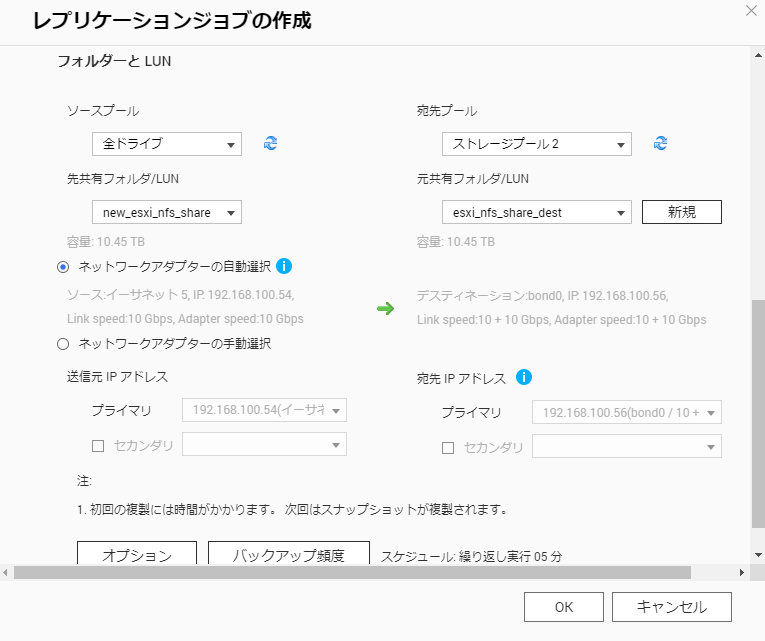Show info about automatic network adapter selection
765x641 pixels.
(283, 266)
